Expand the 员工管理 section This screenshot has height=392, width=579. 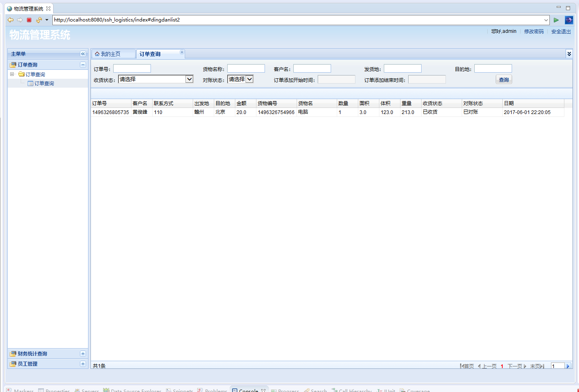(83, 364)
